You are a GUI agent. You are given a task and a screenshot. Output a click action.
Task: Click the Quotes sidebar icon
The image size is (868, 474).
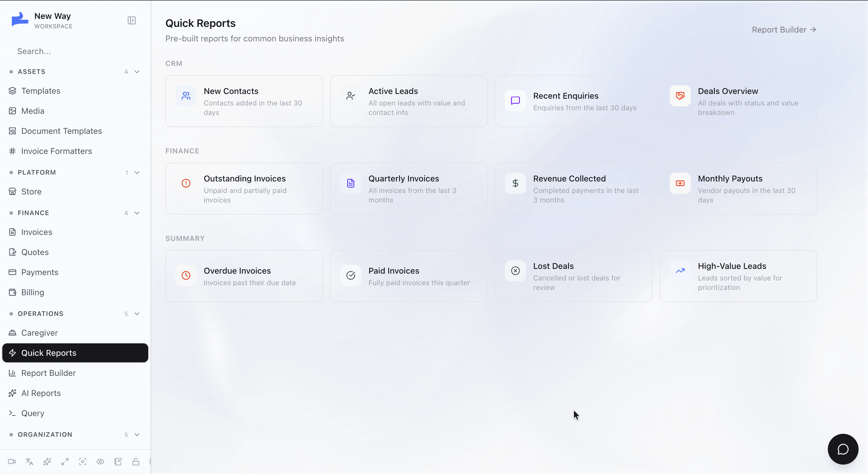12,252
